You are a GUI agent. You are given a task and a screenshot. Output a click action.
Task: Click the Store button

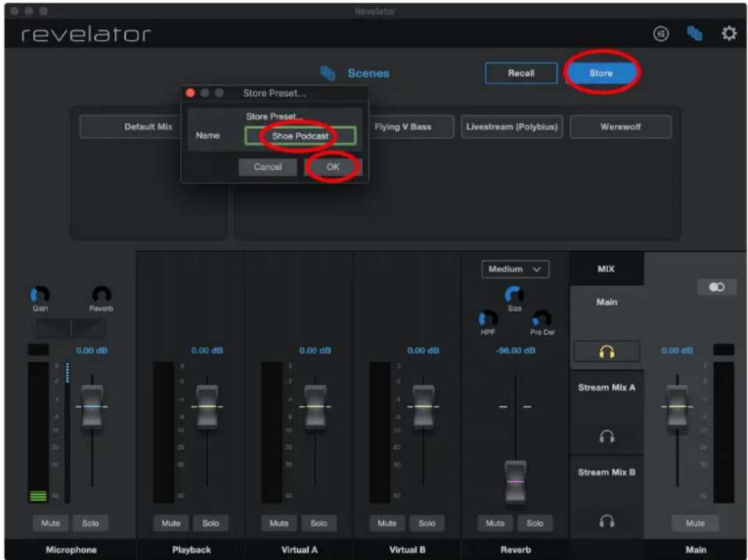click(601, 73)
